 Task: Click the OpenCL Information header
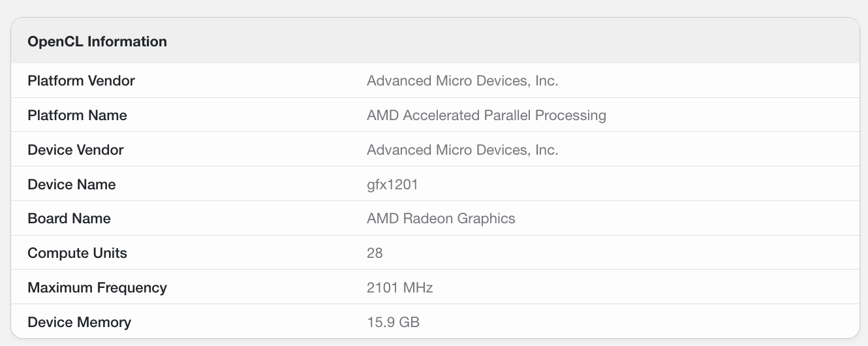pos(97,42)
